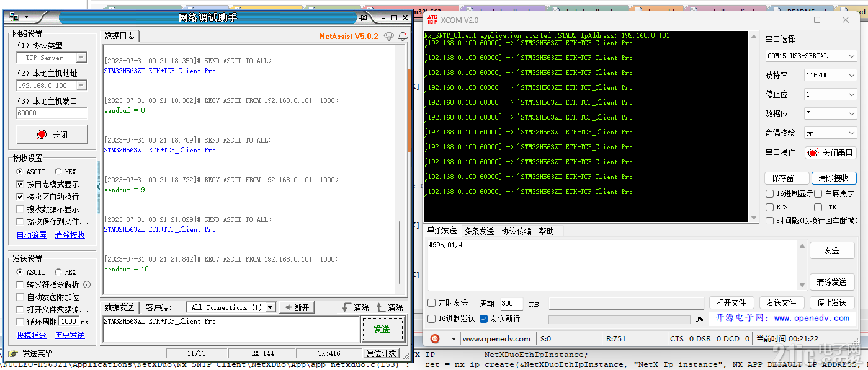Open the 奇偶校验 dropdown in XCOM
Image resolution: width=868 pixels, height=370 pixels.
830,133
